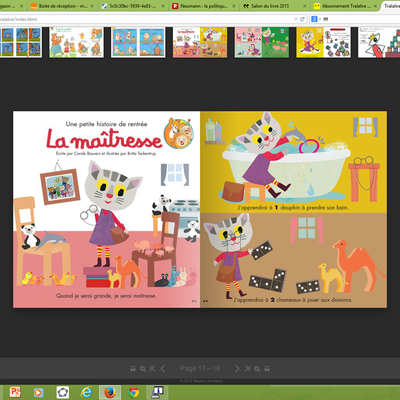Open Firefox from the taskbar

(110, 392)
